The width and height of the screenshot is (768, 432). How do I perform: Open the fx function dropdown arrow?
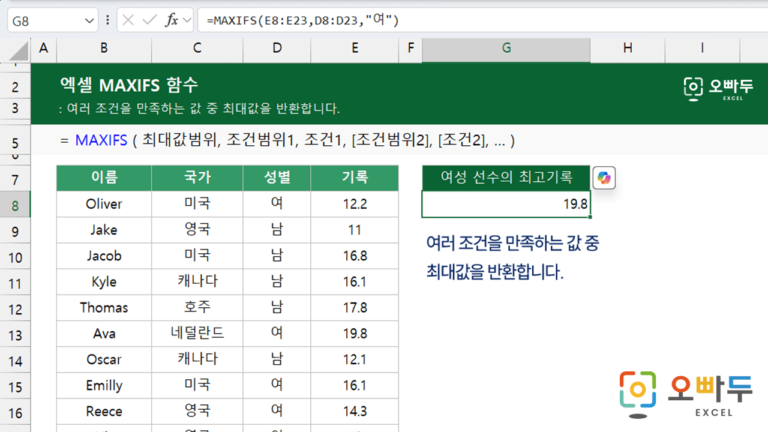pos(187,21)
